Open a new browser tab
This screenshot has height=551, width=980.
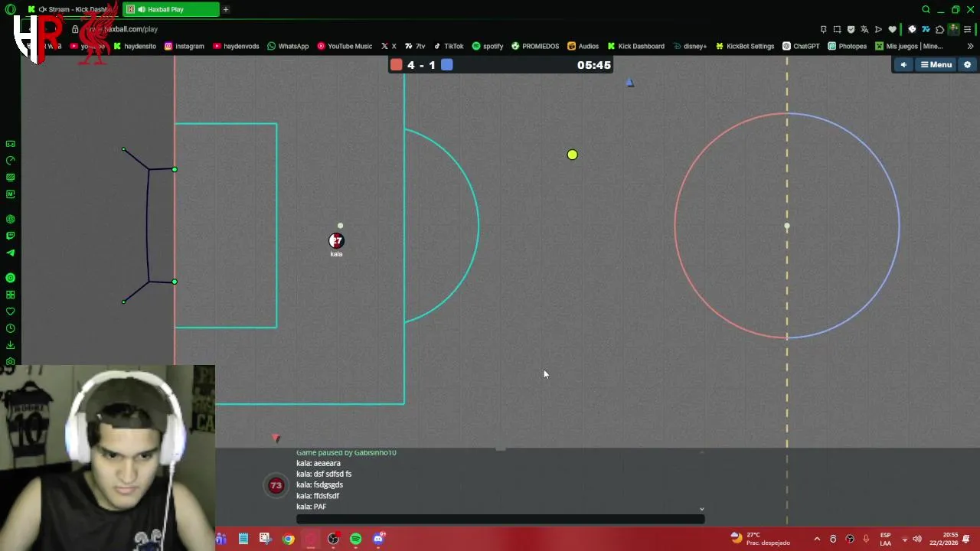tap(226, 9)
